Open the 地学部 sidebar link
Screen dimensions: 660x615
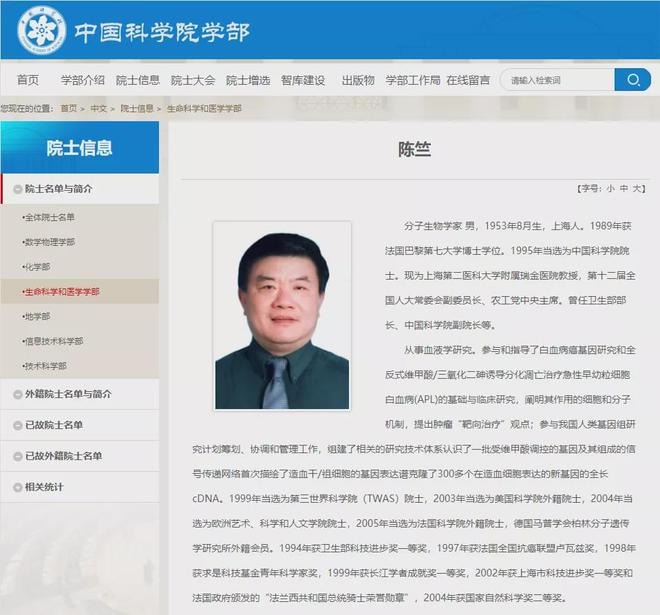tap(36, 316)
